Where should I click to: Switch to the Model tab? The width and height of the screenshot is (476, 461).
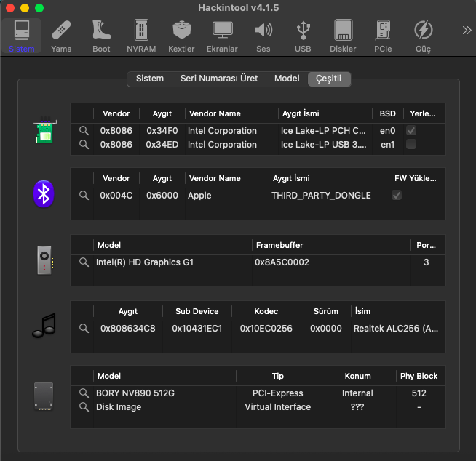click(287, 79)
